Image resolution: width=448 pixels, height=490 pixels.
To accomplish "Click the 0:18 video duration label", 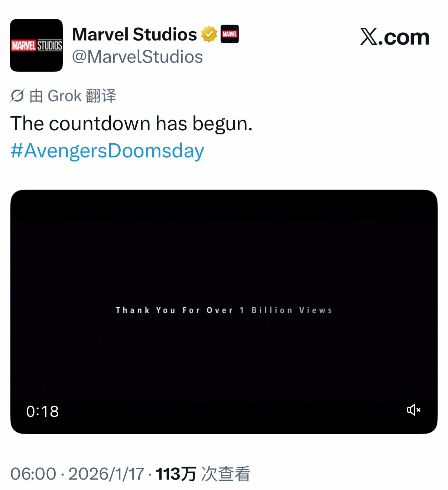I will click(x=42, y=411).
